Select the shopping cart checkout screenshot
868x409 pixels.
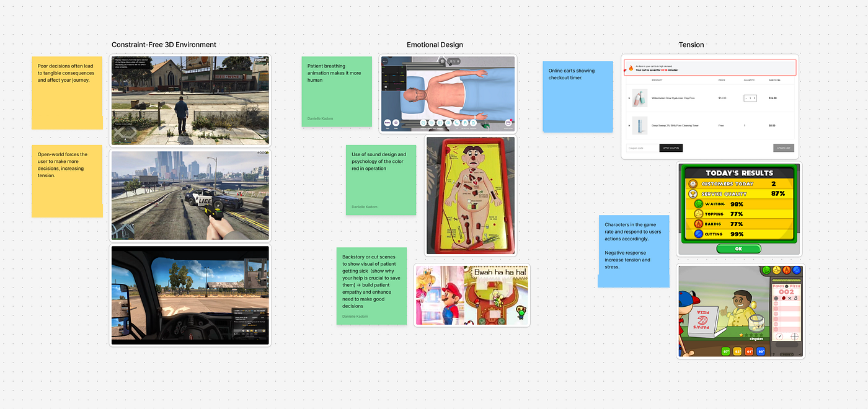point(710,107)
